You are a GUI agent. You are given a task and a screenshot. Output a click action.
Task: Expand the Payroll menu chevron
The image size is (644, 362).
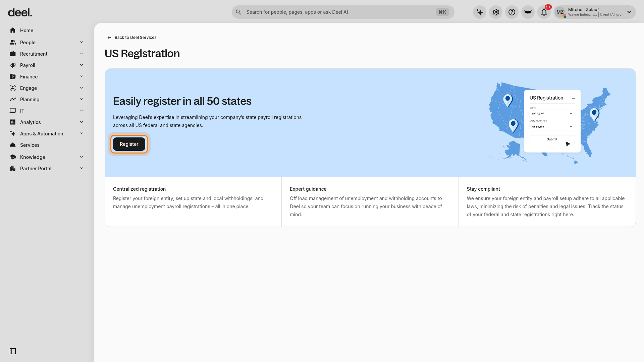[x=82, y=65]
